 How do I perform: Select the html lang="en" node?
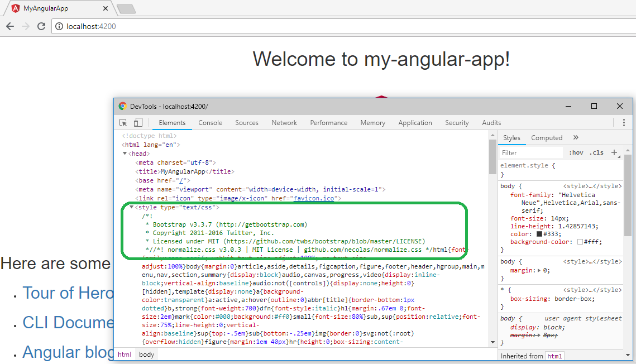(151, 145)
